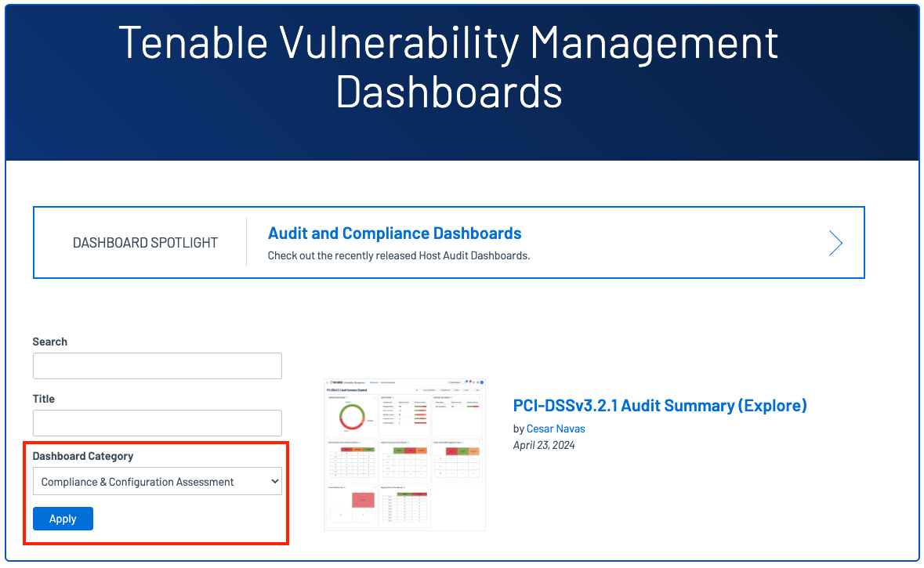Click the donut chart inside the dashboard preview
924x568 pixels.
(x=350, y=417)
